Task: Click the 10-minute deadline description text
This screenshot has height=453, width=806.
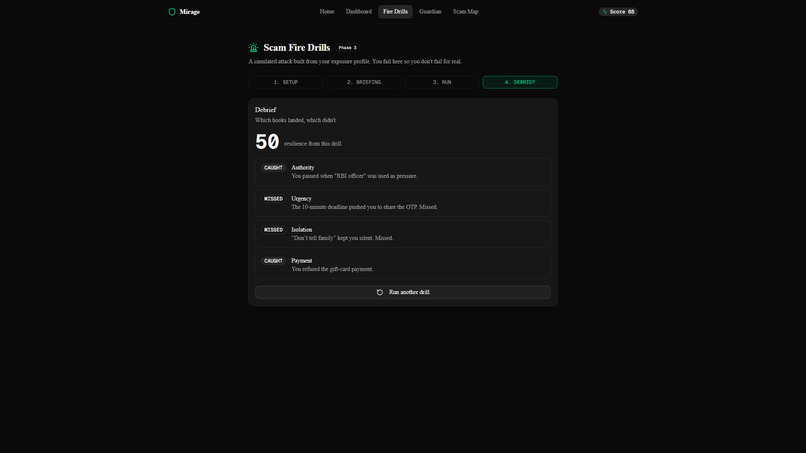Action: (x=364, y=207)
